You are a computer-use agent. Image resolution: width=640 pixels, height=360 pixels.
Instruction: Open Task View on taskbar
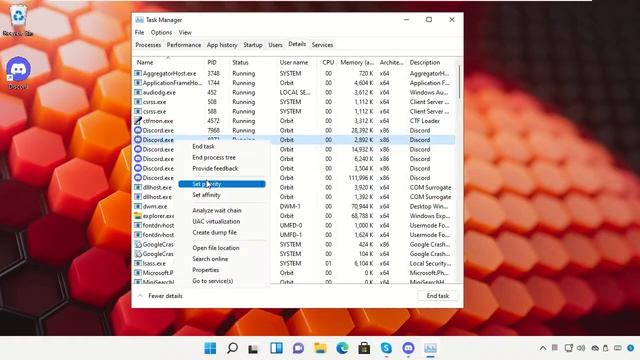point(254,349)
